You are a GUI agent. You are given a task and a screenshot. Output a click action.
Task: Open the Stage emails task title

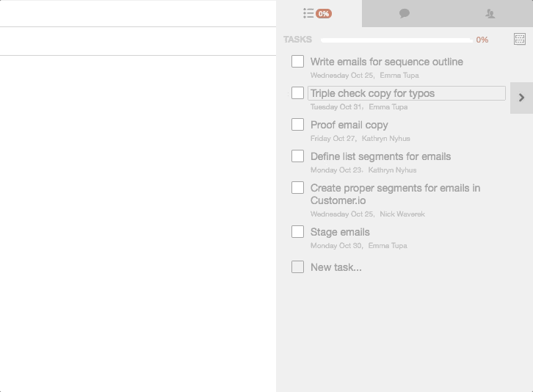coord(340,232)
